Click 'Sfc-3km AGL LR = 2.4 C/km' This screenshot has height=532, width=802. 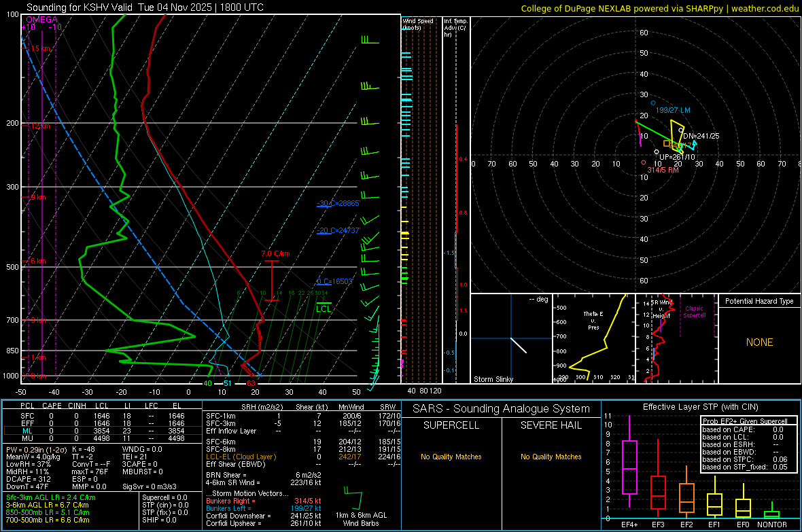pyautogui.click(x=51, y=497)
